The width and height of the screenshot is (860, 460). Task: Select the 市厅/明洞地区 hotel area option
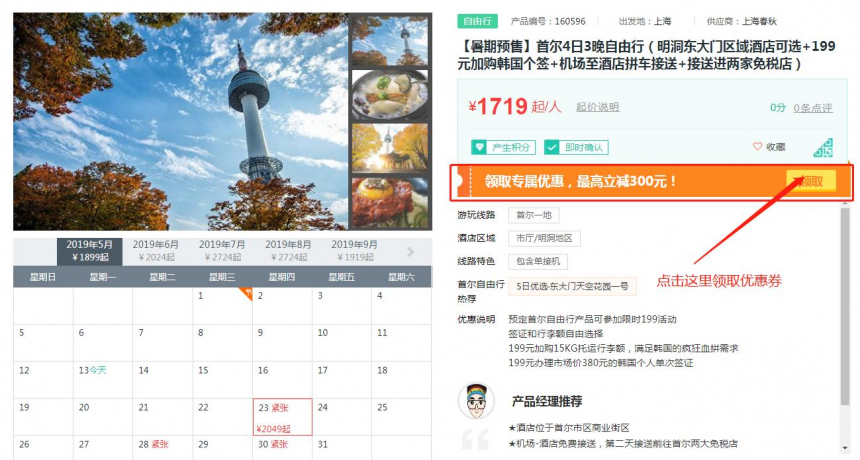click(544, 238)
